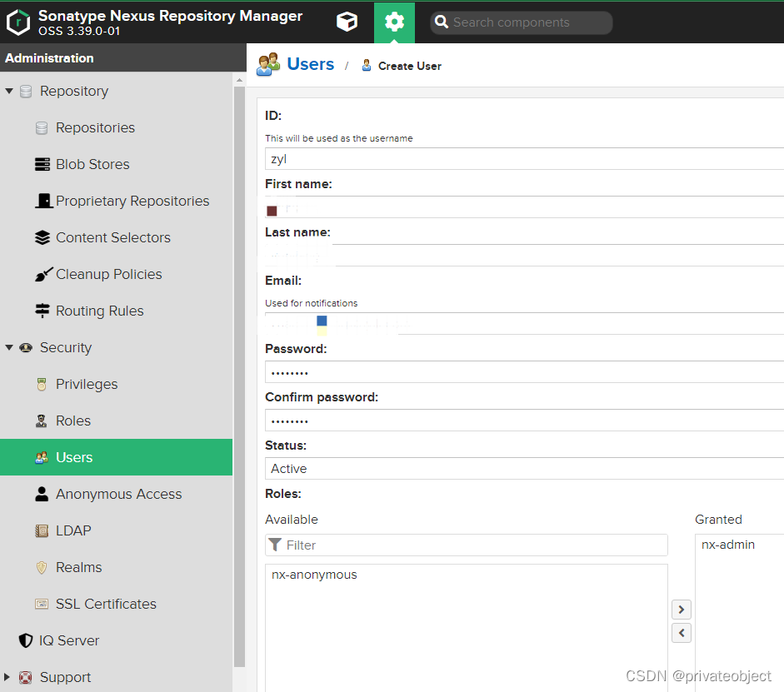Click the Routing Rules signpost icon
The image size is (784, 692).
click(x=42, y=311)
